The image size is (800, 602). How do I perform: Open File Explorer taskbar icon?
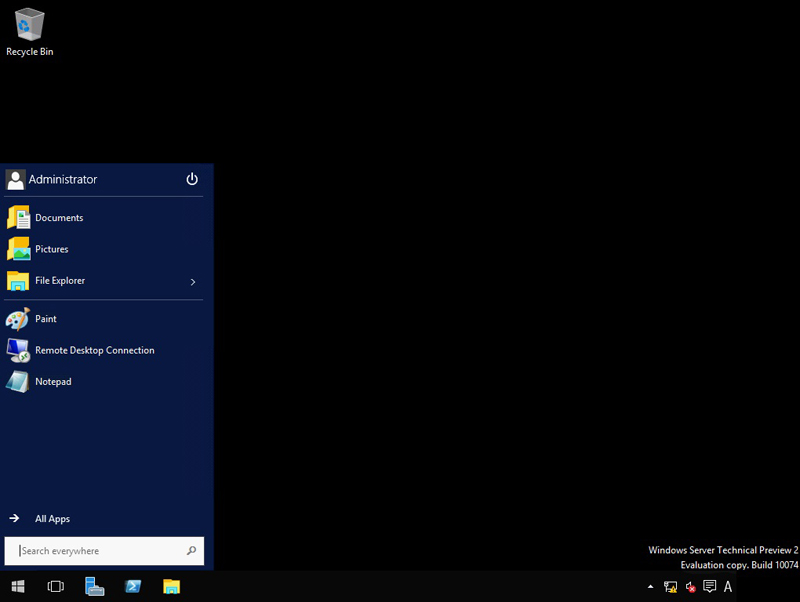[171, 587]
